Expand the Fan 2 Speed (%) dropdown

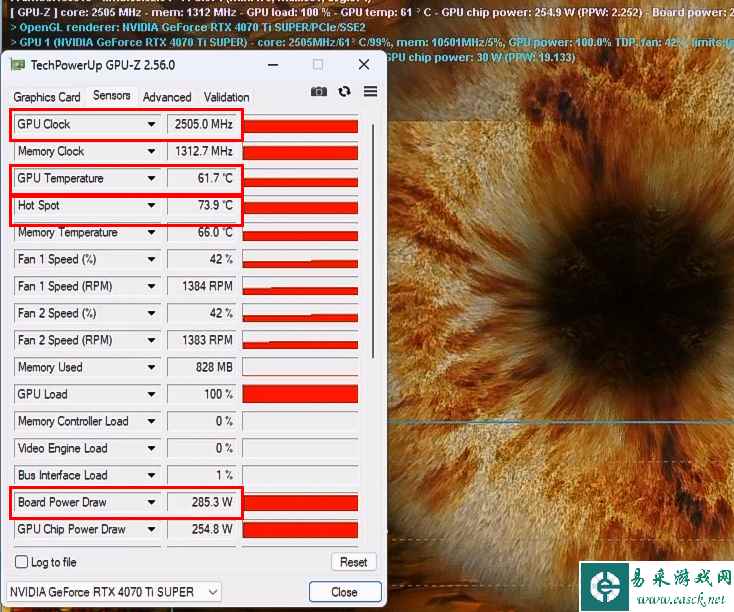click(x=151, y=313)
